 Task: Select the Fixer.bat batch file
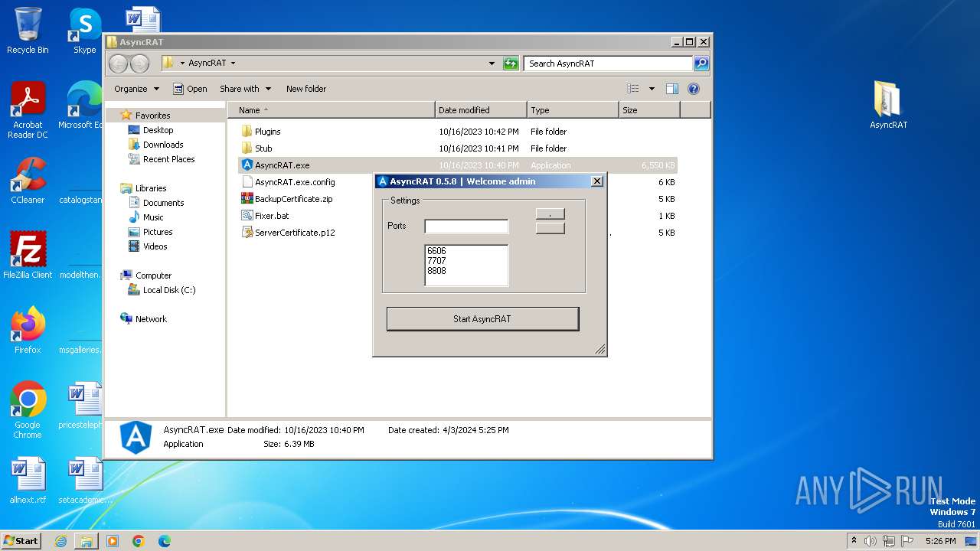(272, 216)
